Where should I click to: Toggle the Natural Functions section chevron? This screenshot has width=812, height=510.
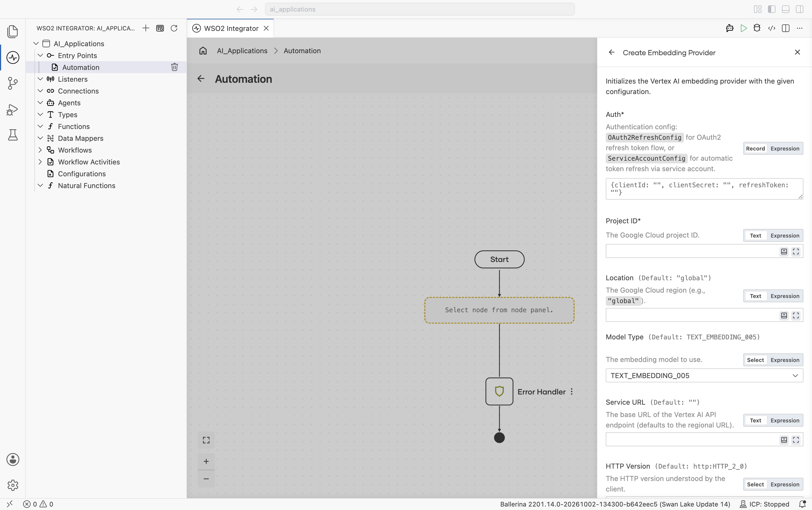click(40, 185)
